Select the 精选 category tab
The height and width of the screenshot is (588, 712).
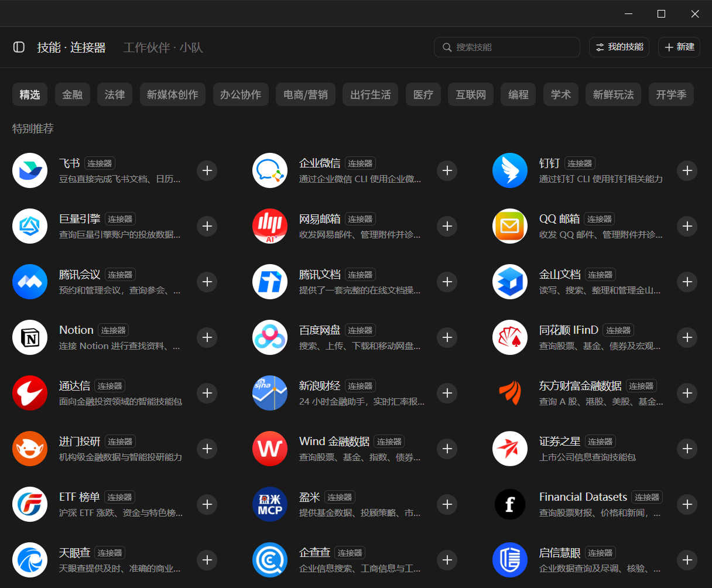(30, 94)
